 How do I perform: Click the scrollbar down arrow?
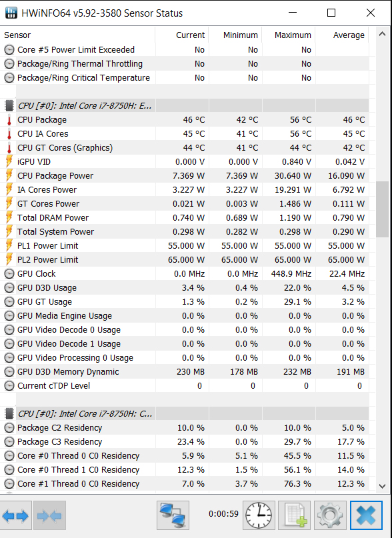[382, 486]
